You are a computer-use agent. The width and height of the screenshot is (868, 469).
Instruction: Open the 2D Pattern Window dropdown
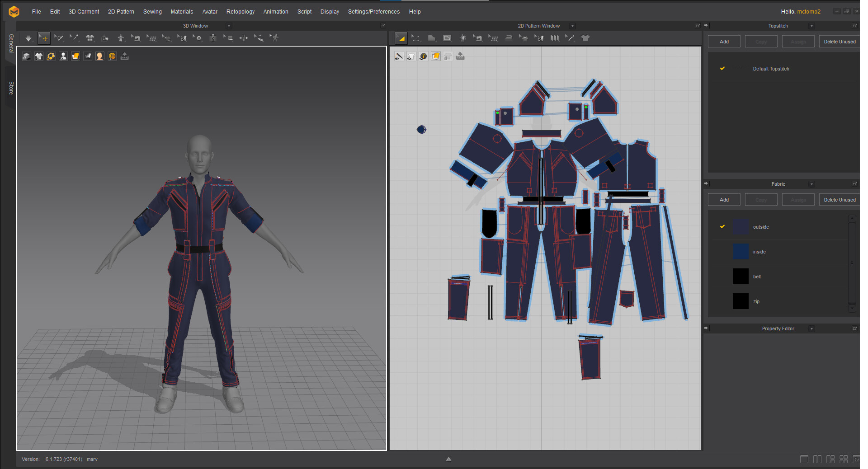572,26
